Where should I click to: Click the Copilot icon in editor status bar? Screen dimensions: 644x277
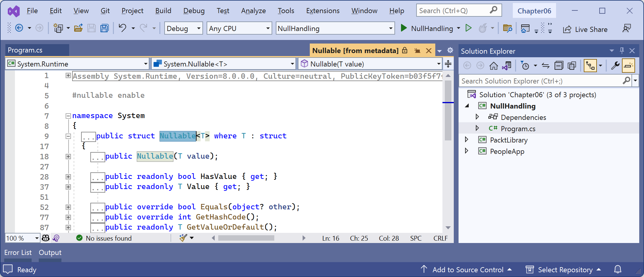click(46, 238)
